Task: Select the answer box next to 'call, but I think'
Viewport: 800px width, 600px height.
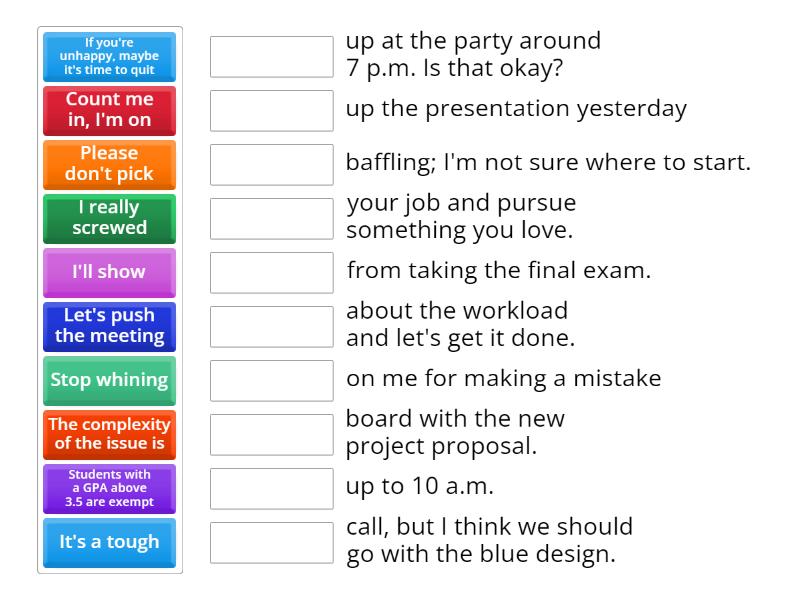Action: [x=272, y=543]
